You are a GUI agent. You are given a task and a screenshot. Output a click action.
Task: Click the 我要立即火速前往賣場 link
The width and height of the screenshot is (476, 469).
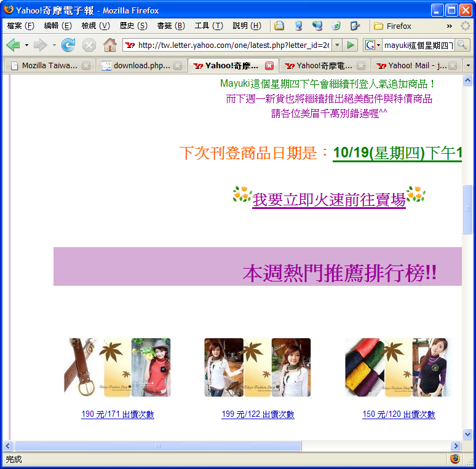[329, 200]
